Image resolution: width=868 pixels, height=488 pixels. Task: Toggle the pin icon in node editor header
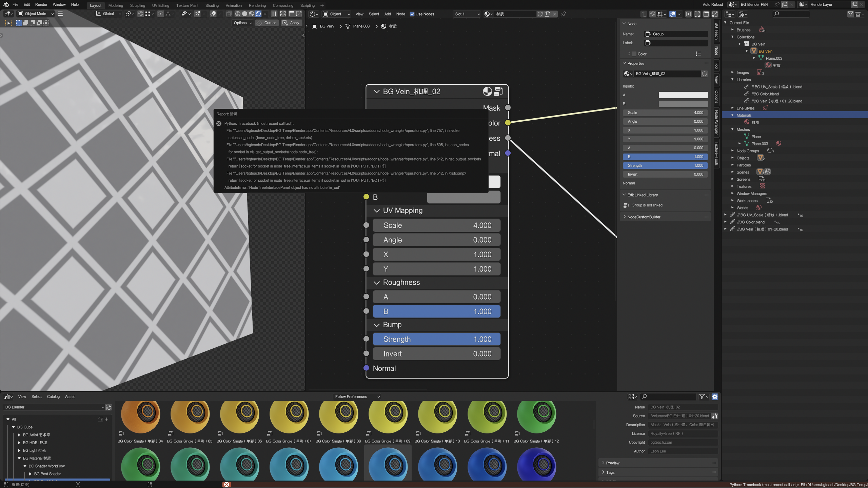(x=563, y=14)
